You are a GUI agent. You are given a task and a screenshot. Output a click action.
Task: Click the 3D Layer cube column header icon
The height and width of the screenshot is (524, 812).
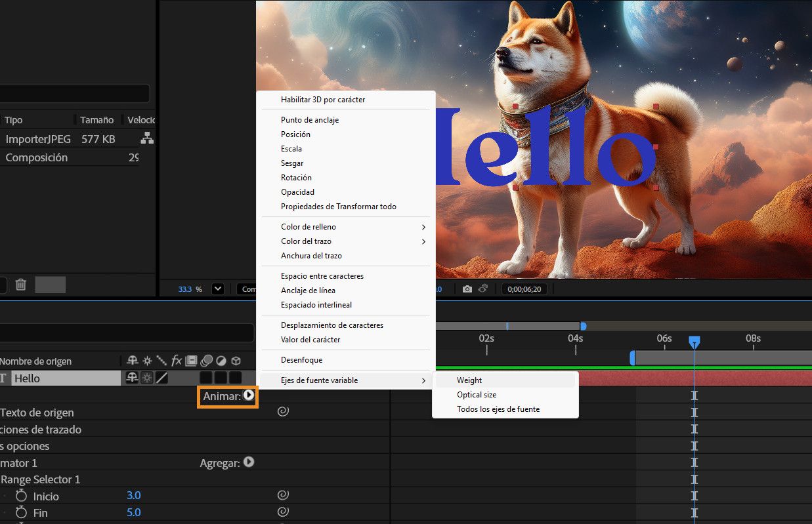(236, 361)
